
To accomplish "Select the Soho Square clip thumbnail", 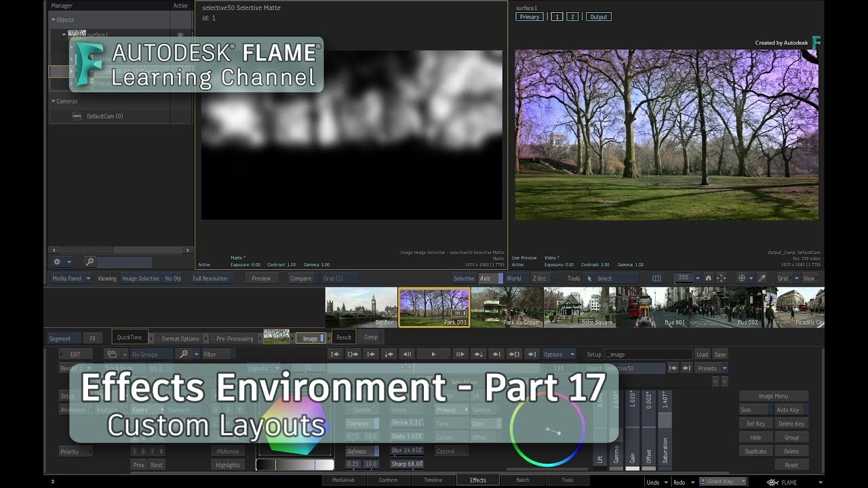I will (580, 307).
